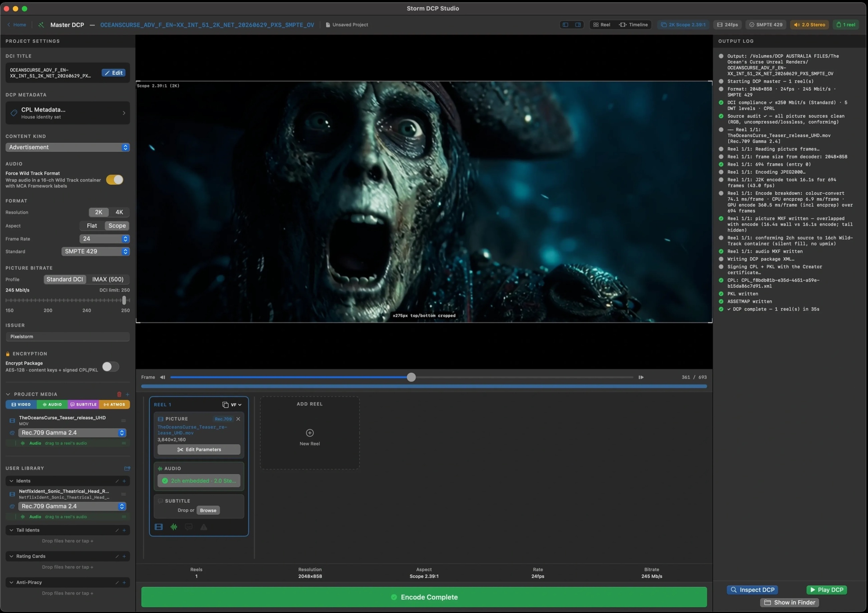The width and height of the screenshot is (868, 613).
Task: Open the Content Kind Advertisement dropdown
Action: (x=68, y=147)
